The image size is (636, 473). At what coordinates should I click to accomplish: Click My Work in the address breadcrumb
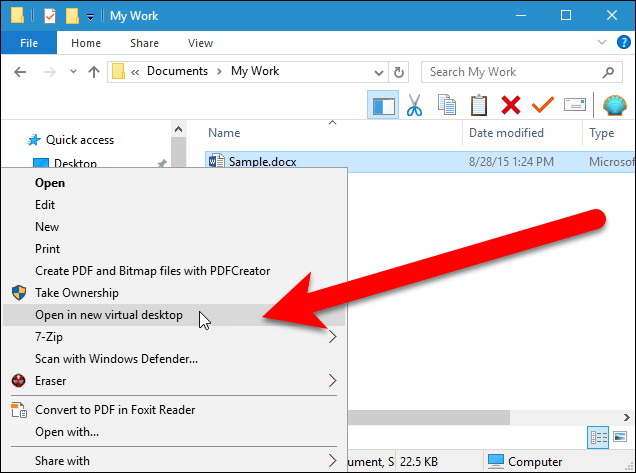255,71
